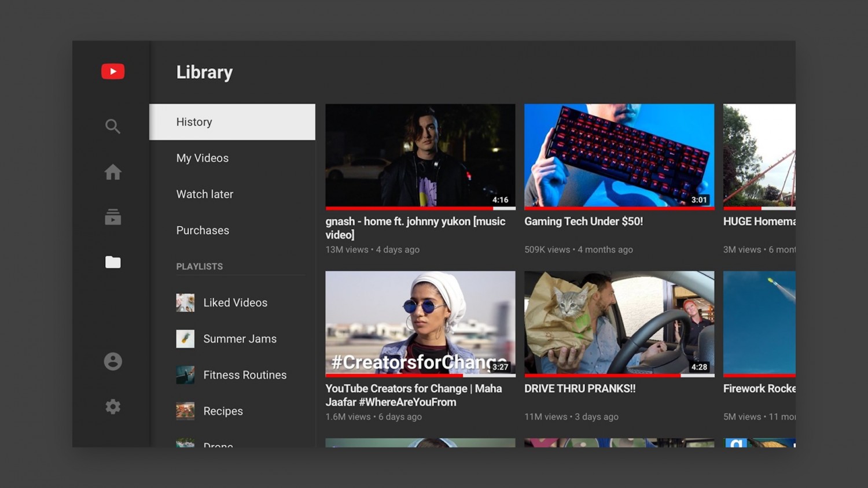Viewport: 868px width, 488px height.
Task: Open Fitness Routines playlist
Action: pyautogui.click(x=245, y=375)
